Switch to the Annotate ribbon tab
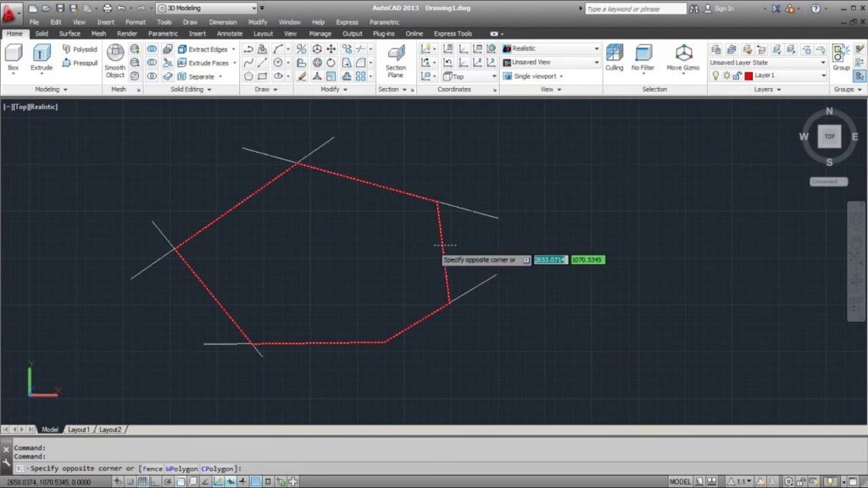The width and height of the screenshot is (868, 488). [229, 34]
